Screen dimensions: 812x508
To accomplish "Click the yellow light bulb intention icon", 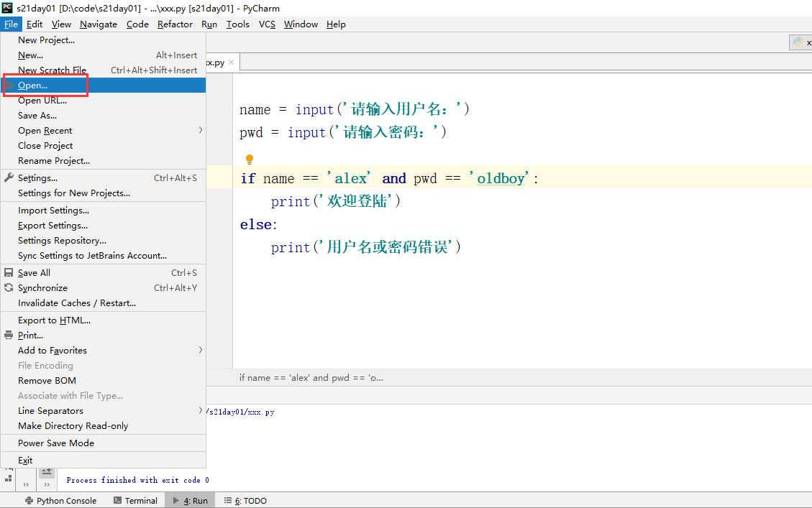I will [x=250, y=159].
